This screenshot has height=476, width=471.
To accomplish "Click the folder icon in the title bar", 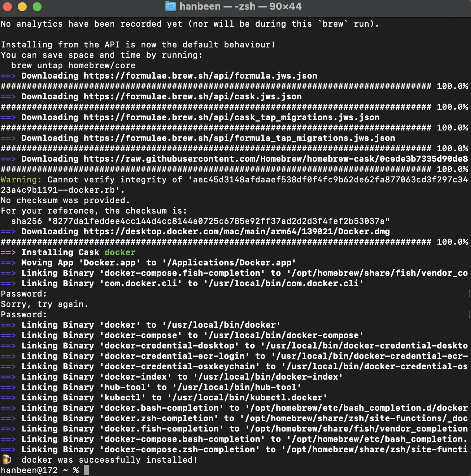I will [170, 6].
